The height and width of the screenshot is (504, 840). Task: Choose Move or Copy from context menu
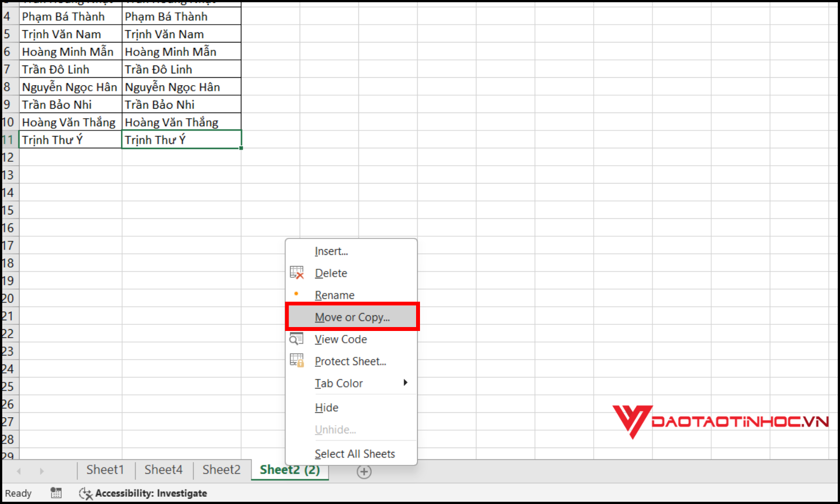click(352, 318)
